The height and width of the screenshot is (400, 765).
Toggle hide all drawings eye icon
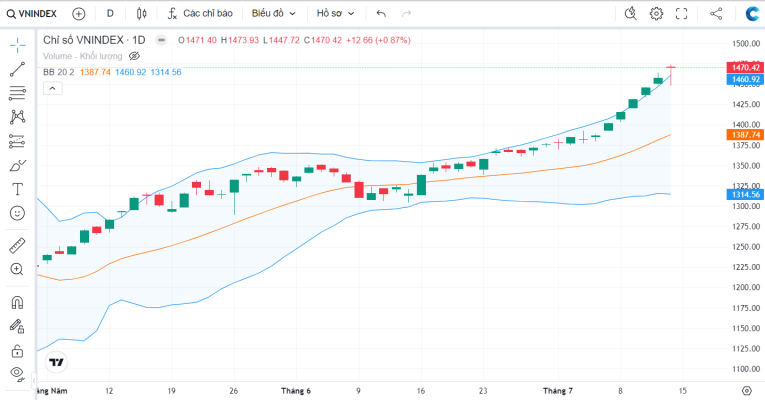[18, 373]
